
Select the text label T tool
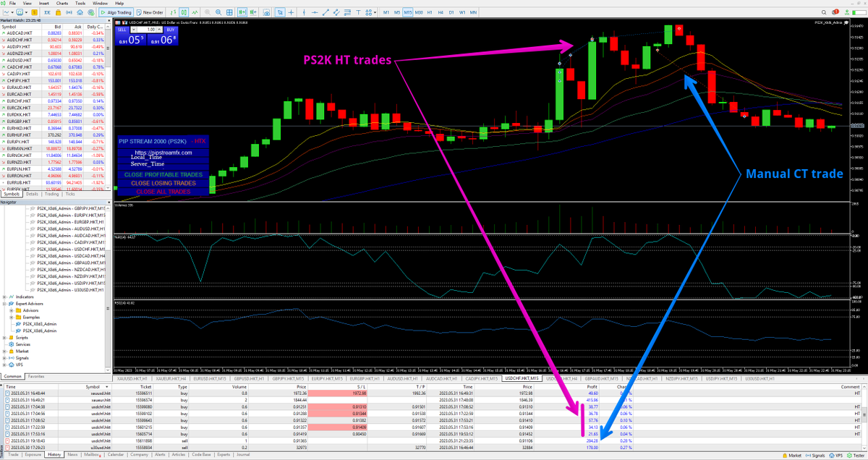point(357,12)
